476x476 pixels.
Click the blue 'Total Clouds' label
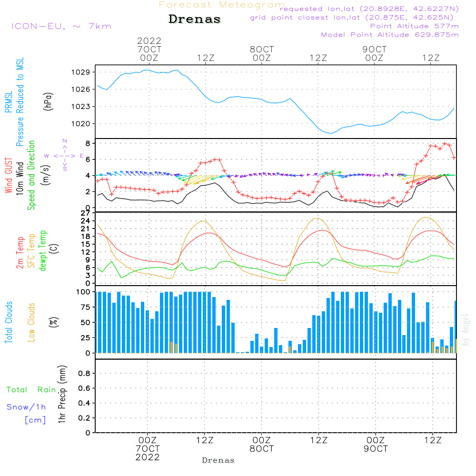(x=9, y=322)
